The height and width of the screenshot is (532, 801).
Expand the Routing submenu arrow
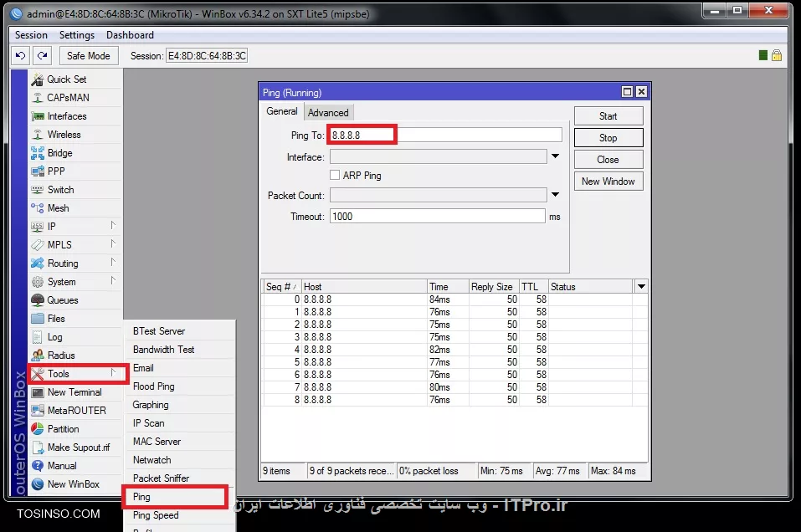coord(113,262)
